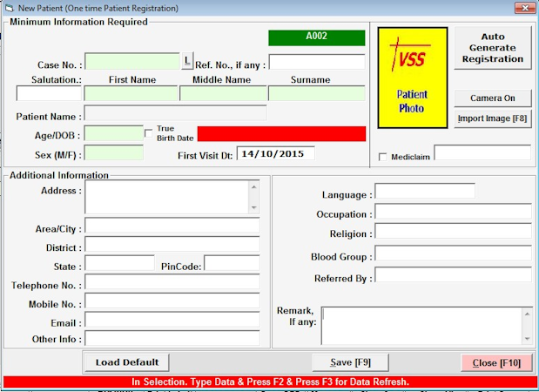
Task: Click the window title bar form icon
Action: tap(10, 8)
